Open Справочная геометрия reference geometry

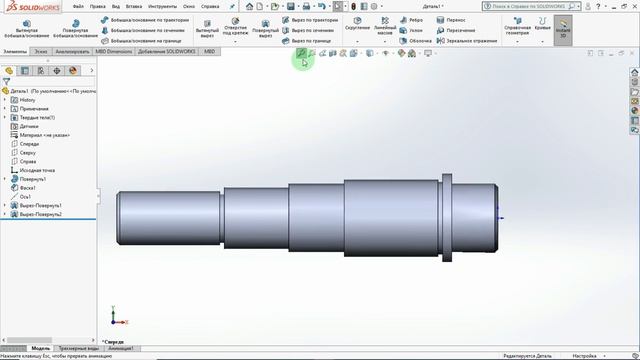(x=517, y=26)
